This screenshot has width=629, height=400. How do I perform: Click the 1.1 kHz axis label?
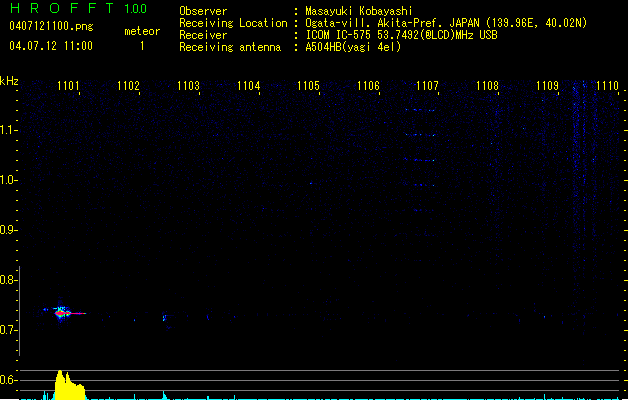(8, 130)
